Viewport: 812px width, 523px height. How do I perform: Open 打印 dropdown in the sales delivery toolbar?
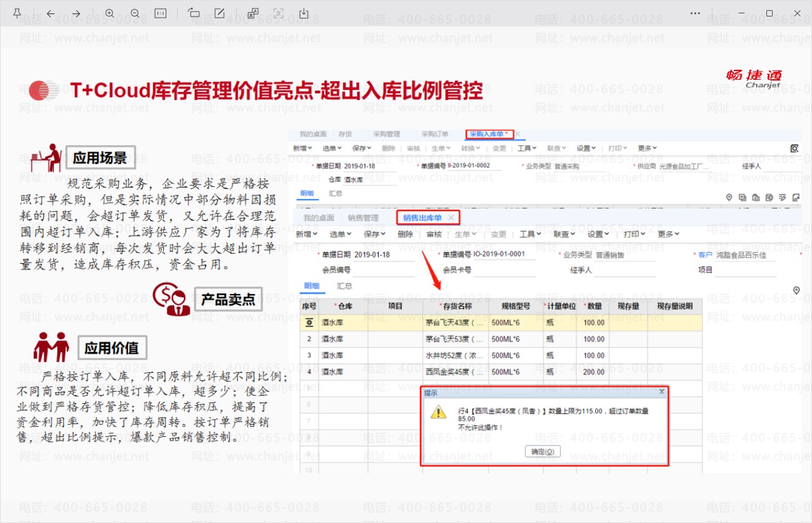[x=634, y=234]
